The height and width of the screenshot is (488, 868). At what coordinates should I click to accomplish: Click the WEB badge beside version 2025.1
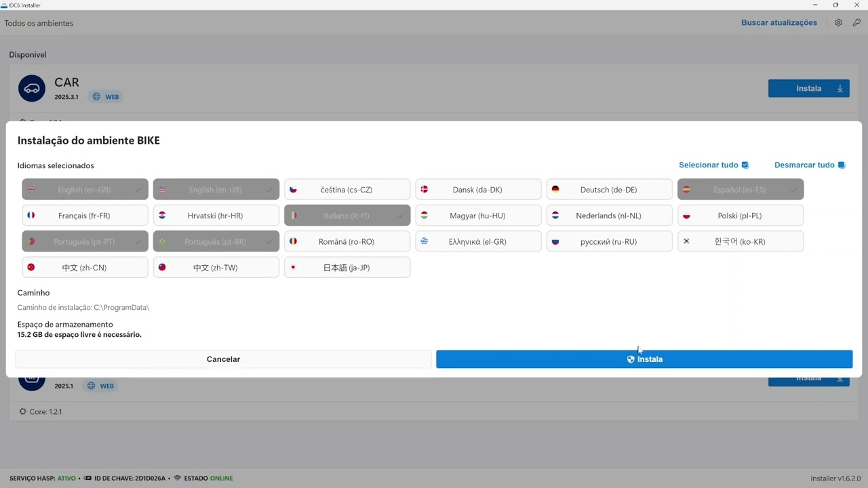point(100,386)
